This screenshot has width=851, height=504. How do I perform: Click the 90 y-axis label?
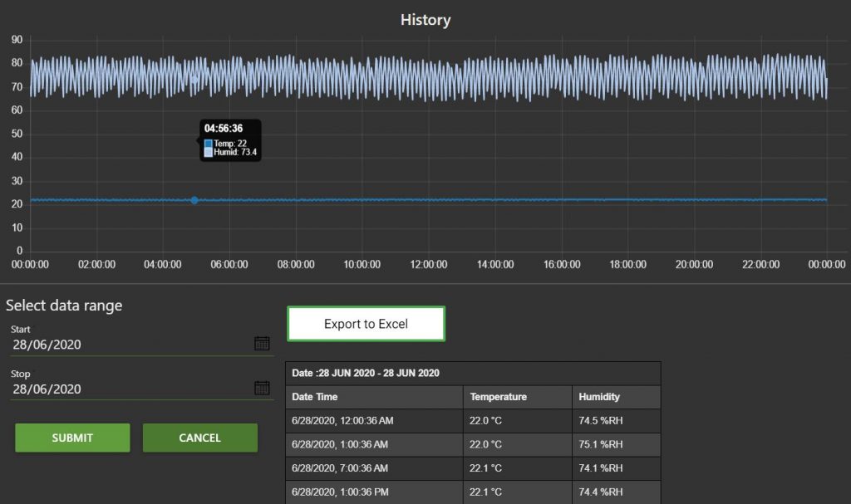(x=17, y=40)
